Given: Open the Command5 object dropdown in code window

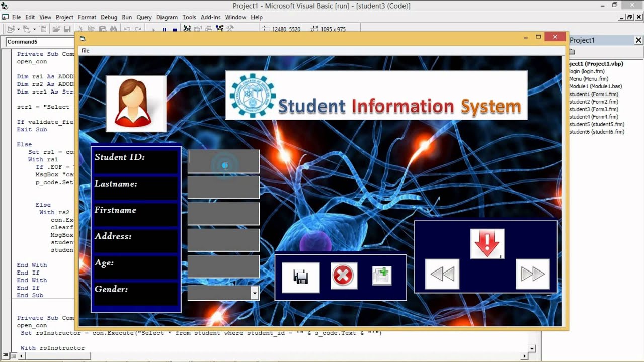Looking at the screenshot, I should (40, 42).
